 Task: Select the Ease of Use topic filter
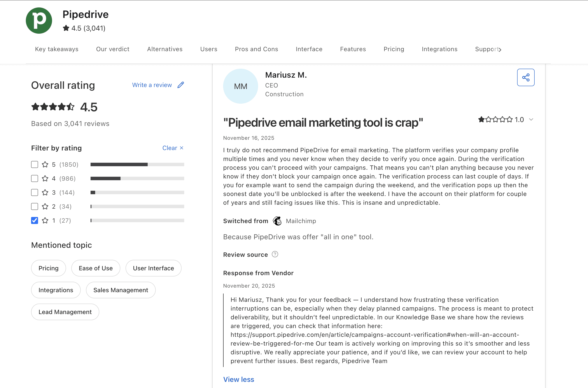click(96, 268)
